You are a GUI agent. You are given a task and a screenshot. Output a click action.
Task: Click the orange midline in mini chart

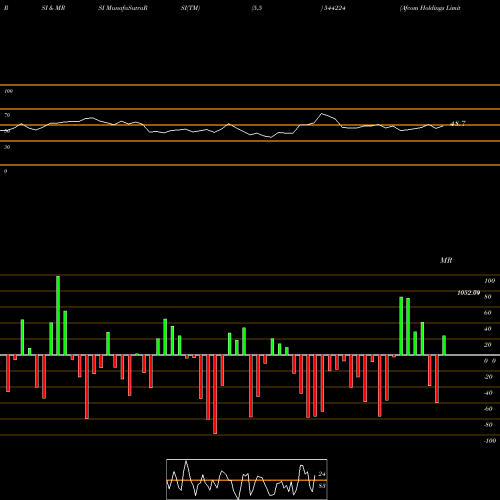pos(247,480)
